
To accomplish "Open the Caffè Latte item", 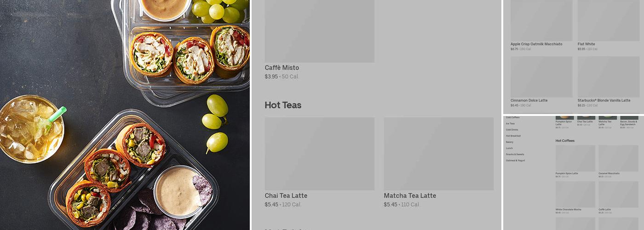I will pos(604,209).
